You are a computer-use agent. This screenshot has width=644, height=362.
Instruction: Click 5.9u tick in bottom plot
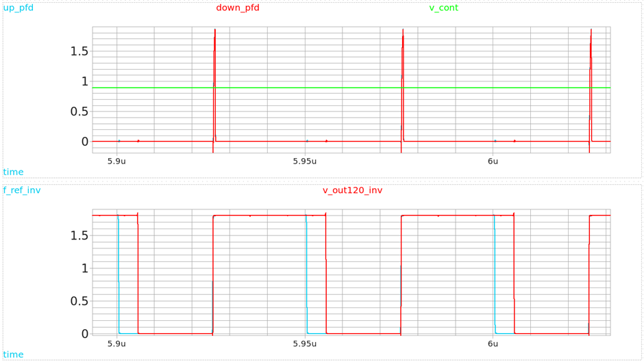coord(116,344)
